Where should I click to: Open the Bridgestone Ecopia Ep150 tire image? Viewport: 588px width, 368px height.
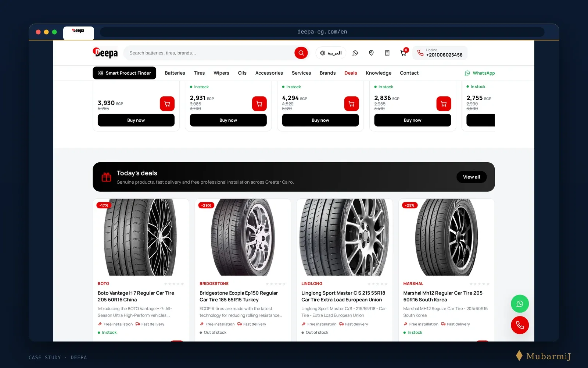pyautogui.click(x=243, y=237)
